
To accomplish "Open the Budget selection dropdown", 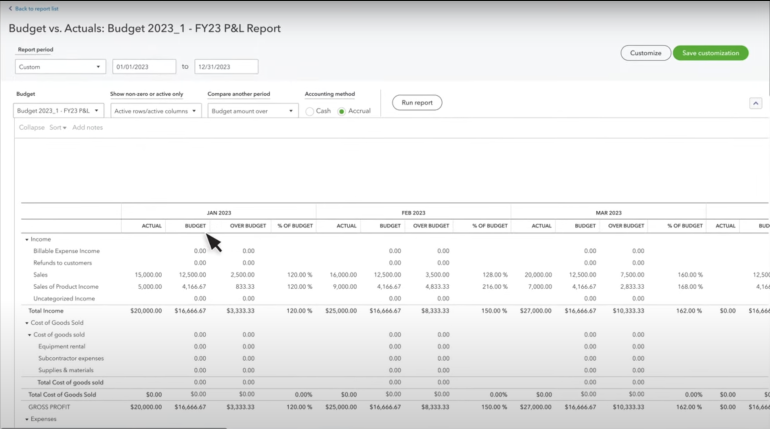I will coord(60,111).
